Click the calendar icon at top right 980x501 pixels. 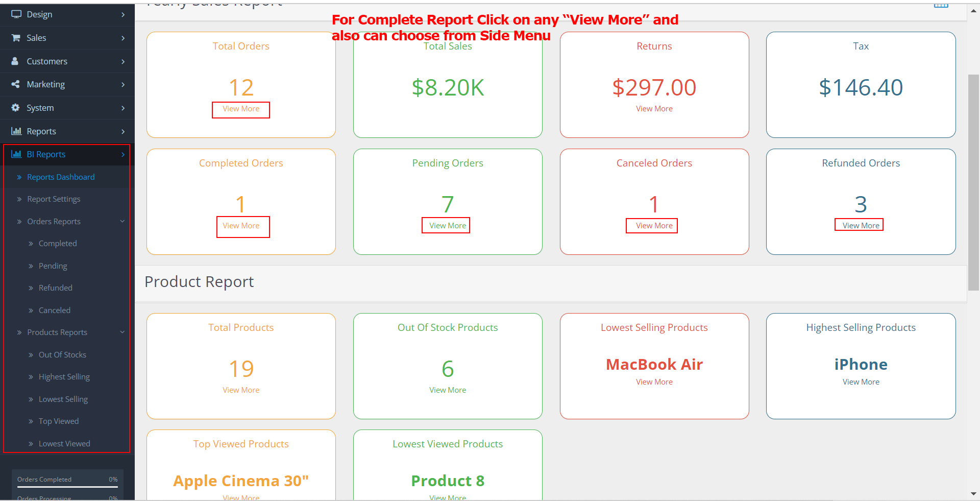click(941, 5)
